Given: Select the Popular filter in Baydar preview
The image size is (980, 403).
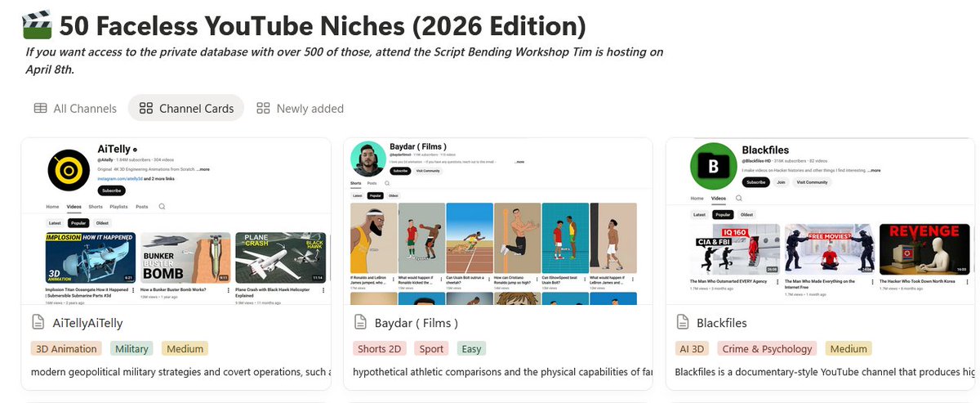Looking at the screenshot, I should [374, 196].
